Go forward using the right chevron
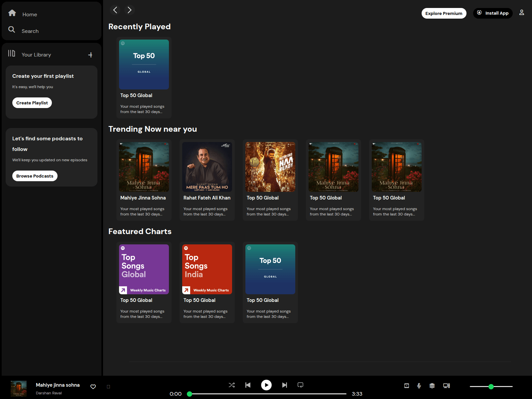The width and height of the screenshot is (532, 399). (x=130, y=10)
